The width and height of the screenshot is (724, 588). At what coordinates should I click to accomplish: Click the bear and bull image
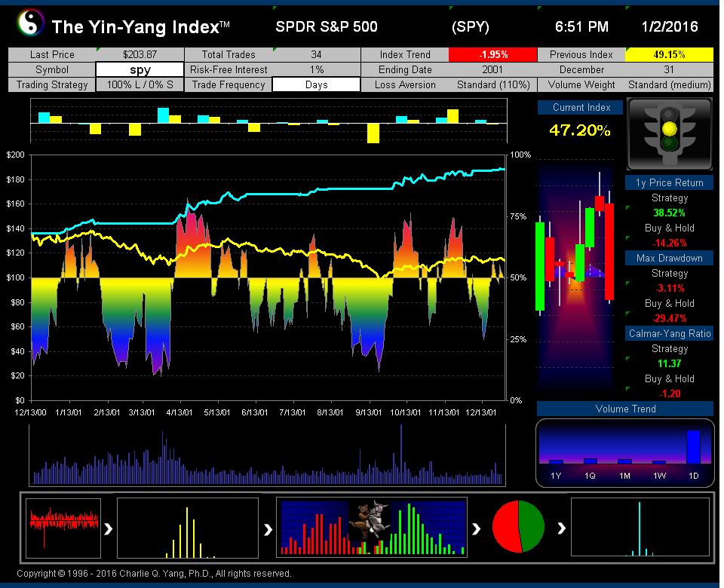point(370,521)
